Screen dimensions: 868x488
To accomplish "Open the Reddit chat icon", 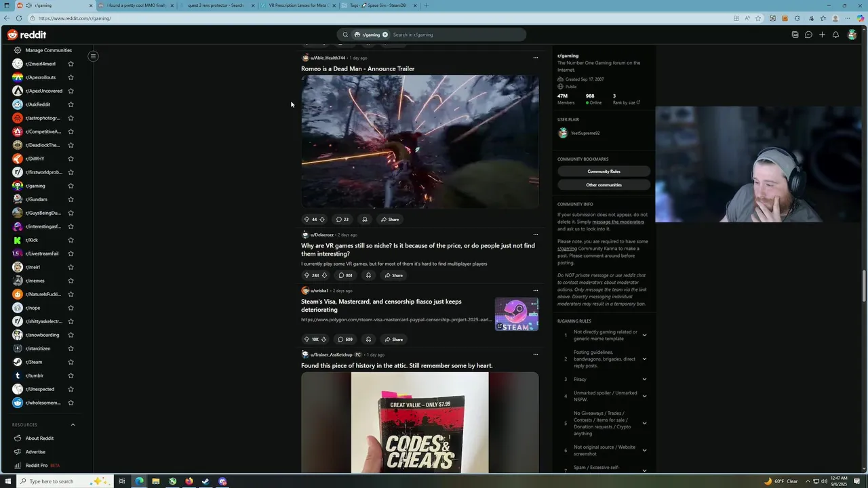I will coord(808,35).
